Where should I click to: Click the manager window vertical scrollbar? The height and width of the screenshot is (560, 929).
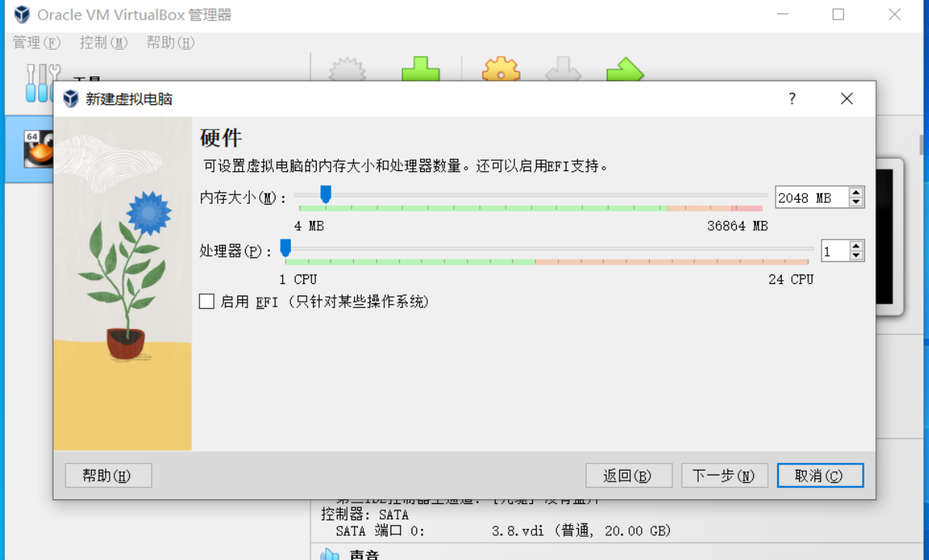point(922,145)
